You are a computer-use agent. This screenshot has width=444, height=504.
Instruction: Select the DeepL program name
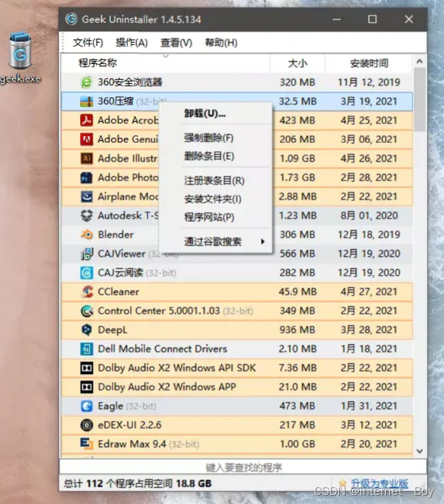(x=112, y=330)
